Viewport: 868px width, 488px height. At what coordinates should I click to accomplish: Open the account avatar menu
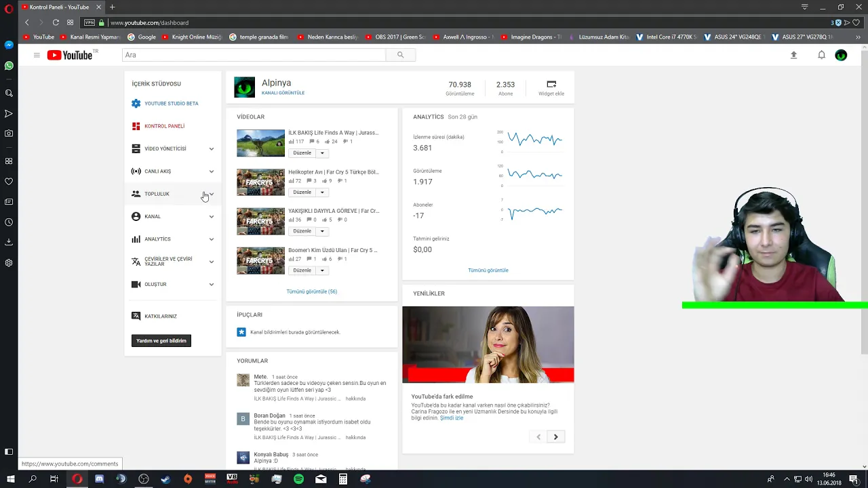[x=841, y=55]
